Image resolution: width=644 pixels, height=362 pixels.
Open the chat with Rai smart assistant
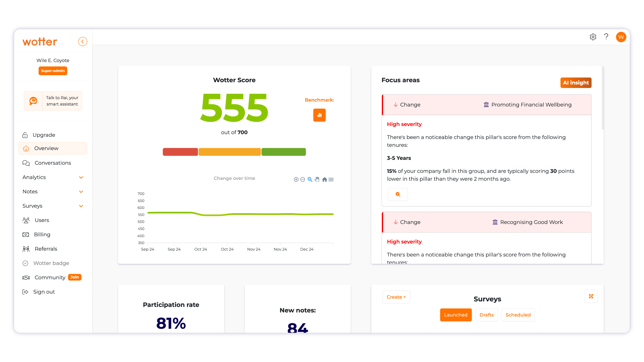(x=53, y=101)
